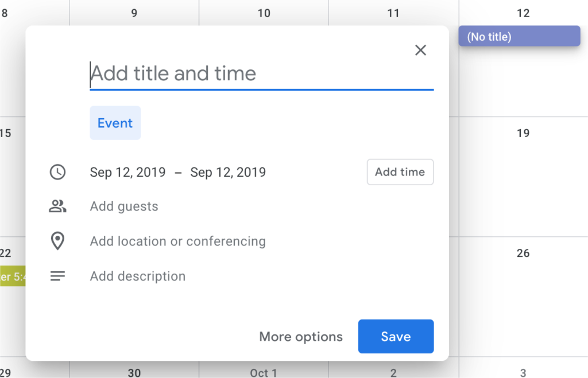
Task: Select the Event type chip
Action: pos(115,123)
